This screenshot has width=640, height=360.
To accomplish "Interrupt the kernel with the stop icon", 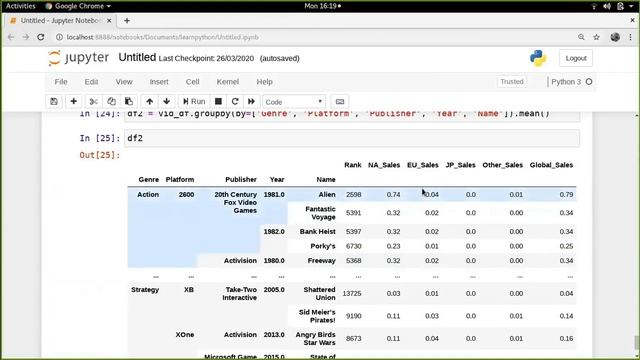I will [x=218, y=102].
